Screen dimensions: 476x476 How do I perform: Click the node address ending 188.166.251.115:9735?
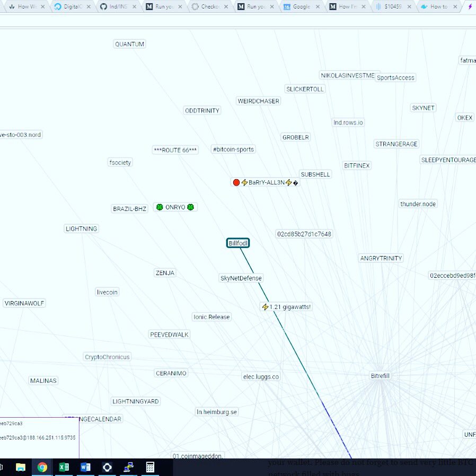click(38, 437)
